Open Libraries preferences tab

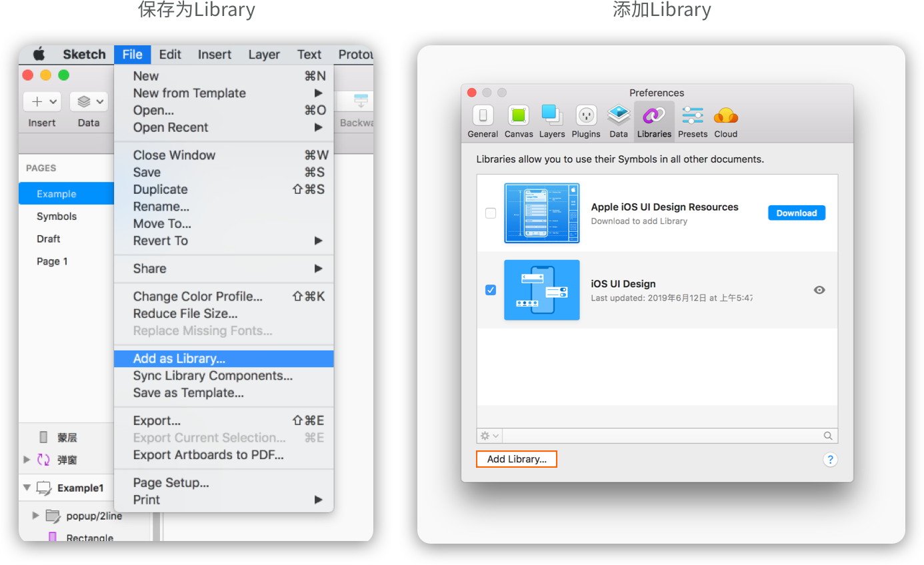coord(654,121)
